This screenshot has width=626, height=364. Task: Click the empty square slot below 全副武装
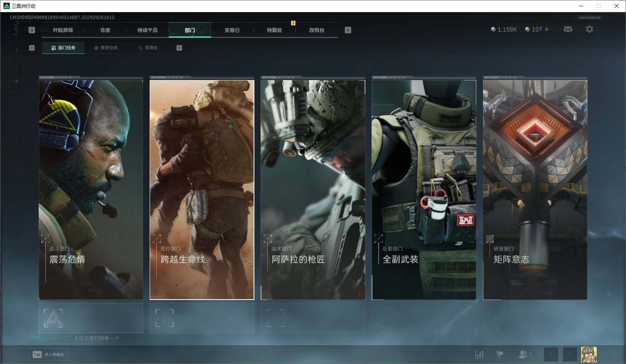pos(386,318)
